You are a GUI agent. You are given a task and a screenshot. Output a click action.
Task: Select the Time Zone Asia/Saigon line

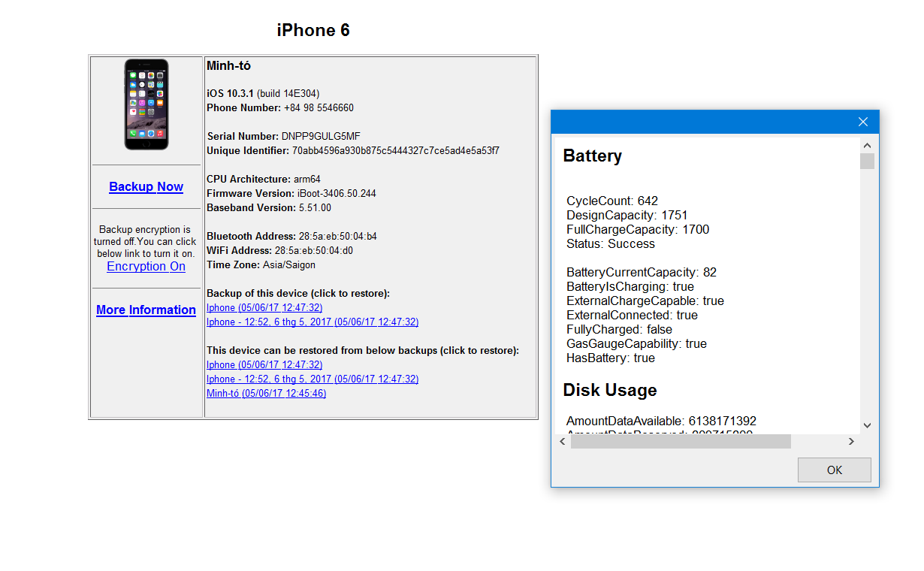tap(261, 265)
